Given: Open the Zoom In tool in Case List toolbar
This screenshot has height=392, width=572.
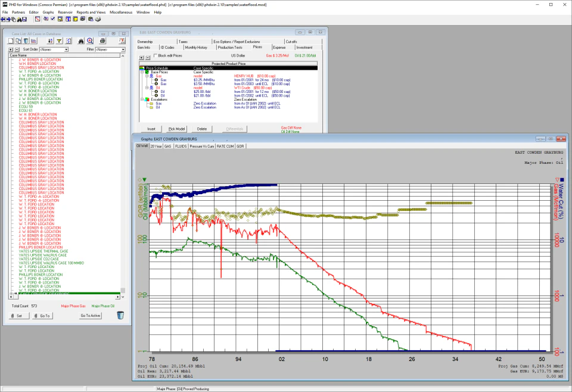Looking at the screenshot, I should click(90, 41).
